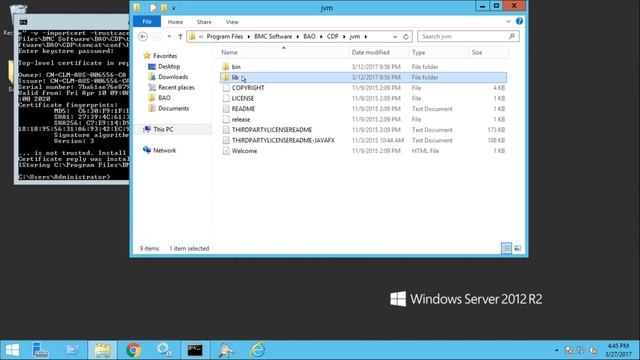640x360 pixels.
Task: Click Properties quick access toolbar icon
Action: click(x=153, y=8)
